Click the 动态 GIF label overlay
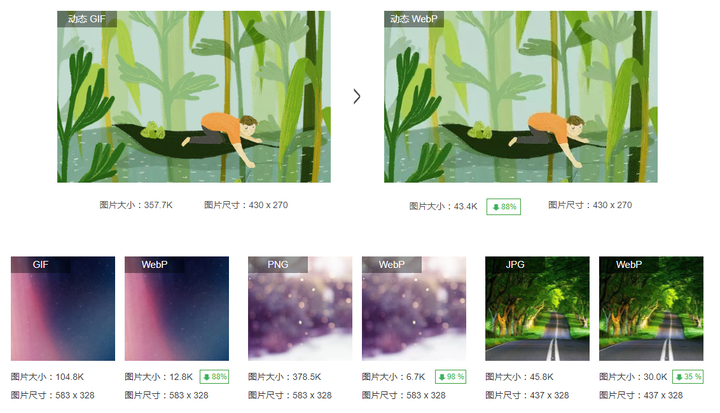The image size is (720, 413). click(x=87, y=19)
